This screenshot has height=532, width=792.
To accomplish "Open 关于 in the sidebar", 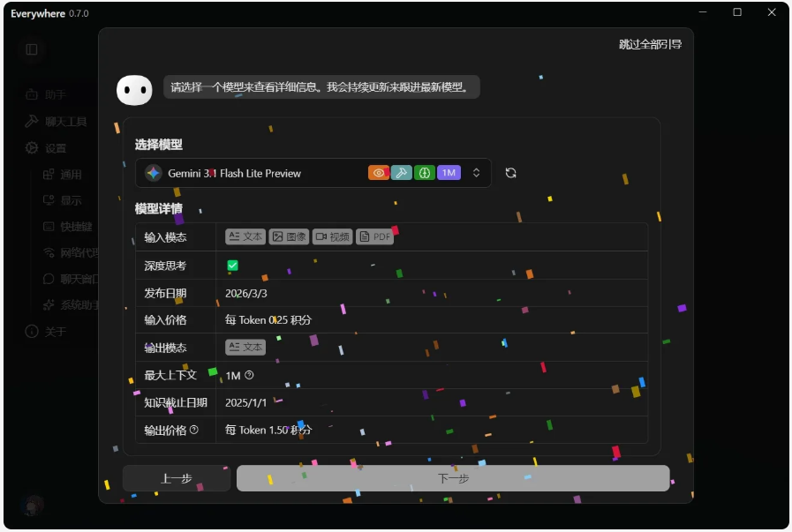I will pos(47,332).
